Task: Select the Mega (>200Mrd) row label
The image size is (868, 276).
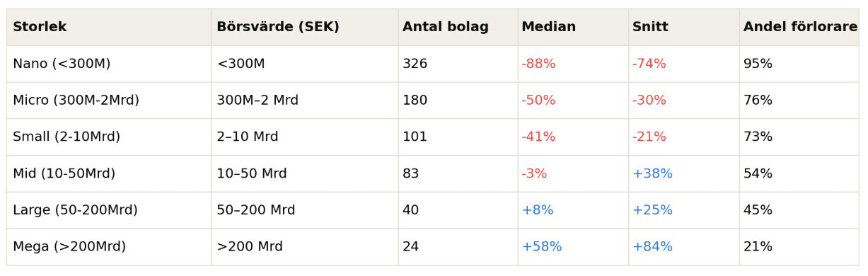Action: click(69, 247)
